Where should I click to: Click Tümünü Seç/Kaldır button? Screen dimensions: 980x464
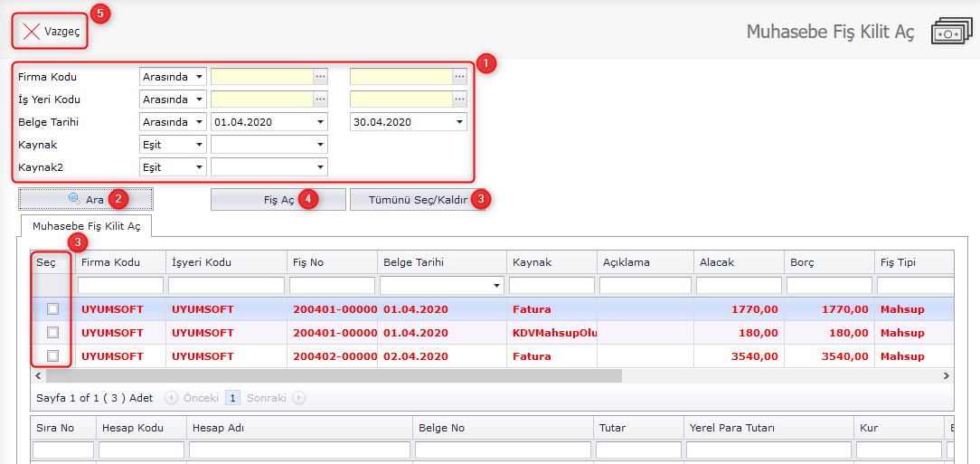[418, 199]
